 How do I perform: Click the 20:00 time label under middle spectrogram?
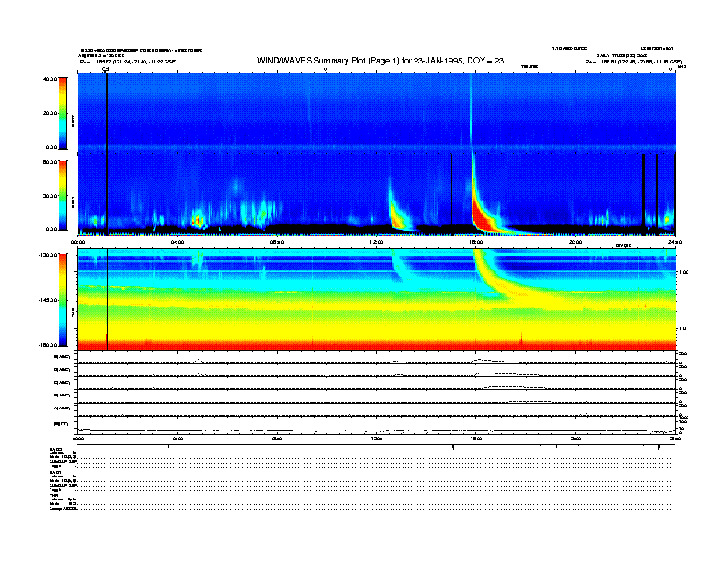(575, 242)
